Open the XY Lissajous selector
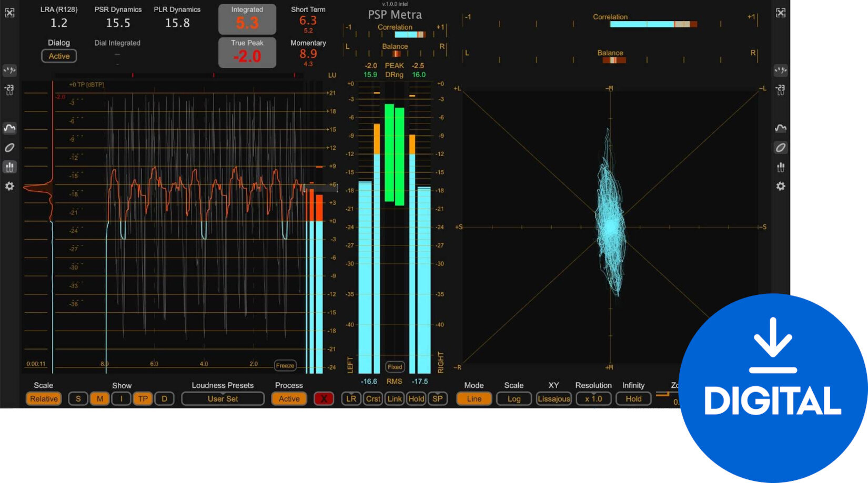 click(553, 398)
